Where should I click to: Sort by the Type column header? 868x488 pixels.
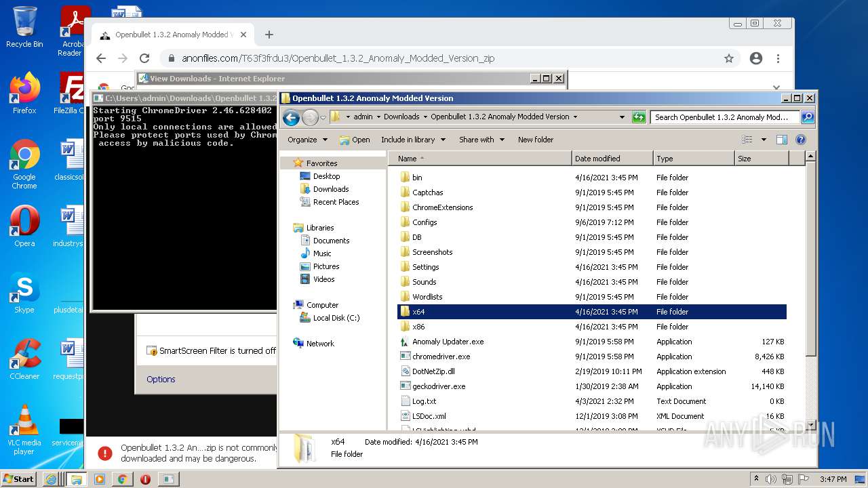click(x=694, y=159)
